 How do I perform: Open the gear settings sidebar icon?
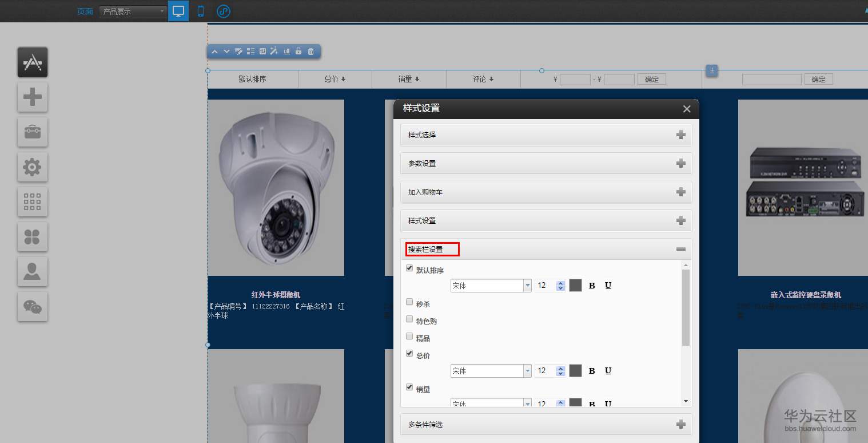coord(33,167)
